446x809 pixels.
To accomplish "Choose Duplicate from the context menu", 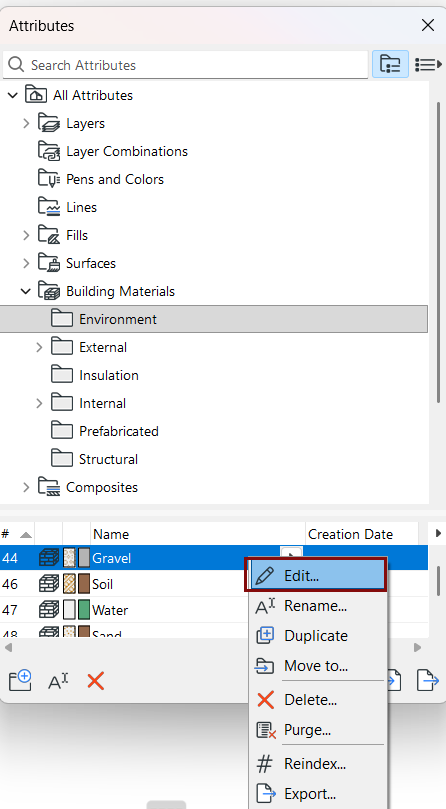I will coord(317,636).
